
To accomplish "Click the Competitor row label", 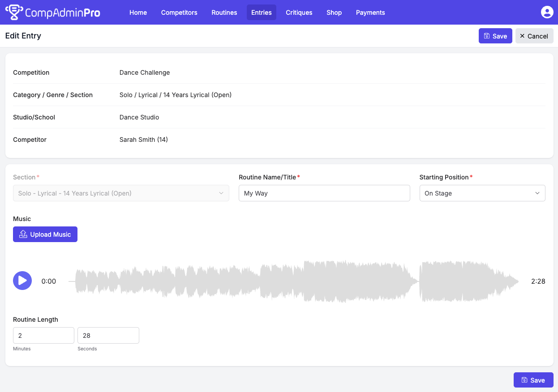I will tap(30, 140).
